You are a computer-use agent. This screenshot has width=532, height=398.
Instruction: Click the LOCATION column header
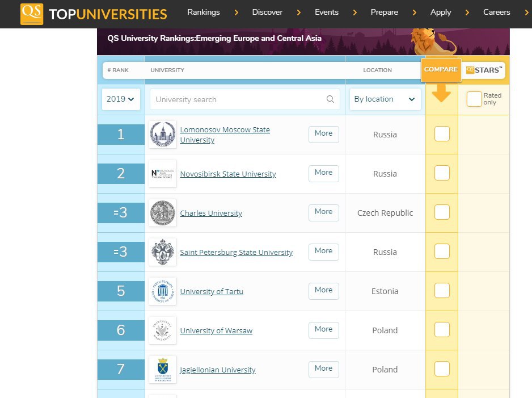[377, 70]
